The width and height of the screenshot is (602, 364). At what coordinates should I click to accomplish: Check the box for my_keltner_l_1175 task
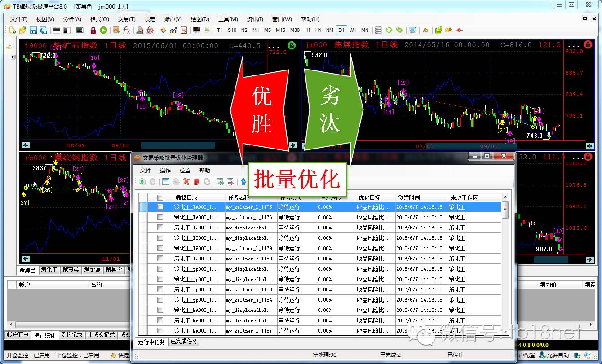(160, 207)
